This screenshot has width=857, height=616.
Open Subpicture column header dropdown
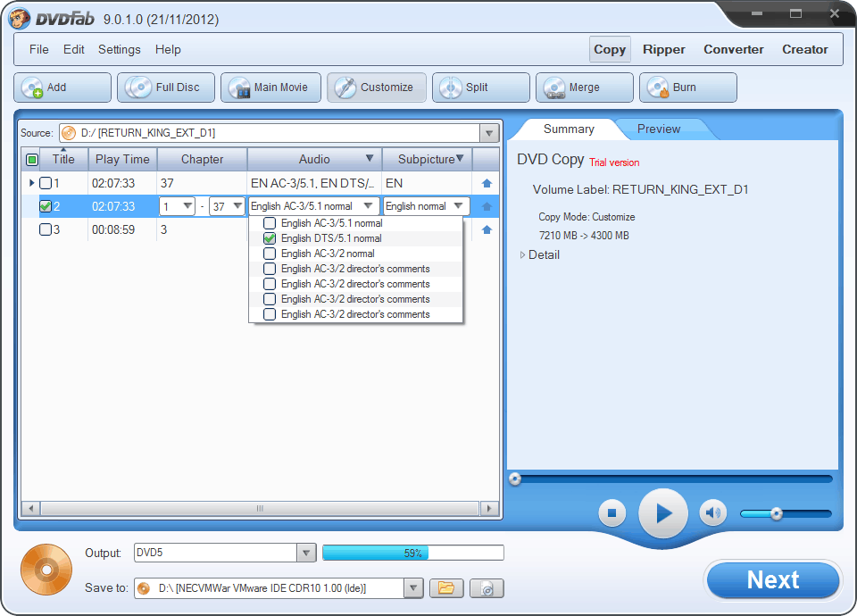tap(460, 159)
